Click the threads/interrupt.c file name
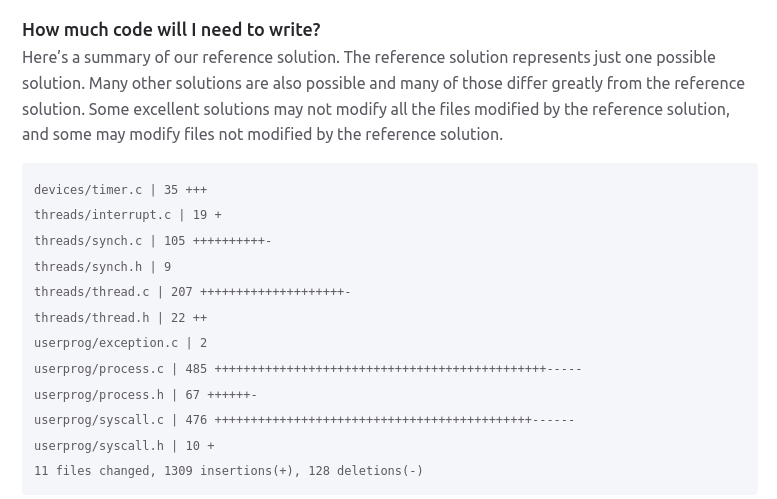Screen dimensions: 777x499 pyautogui.click(x=102, y=215)
